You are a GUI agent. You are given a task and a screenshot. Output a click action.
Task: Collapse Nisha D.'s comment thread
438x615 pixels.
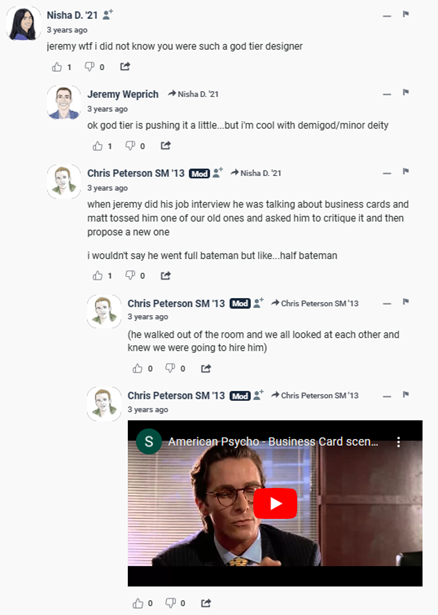coord(387,16)
